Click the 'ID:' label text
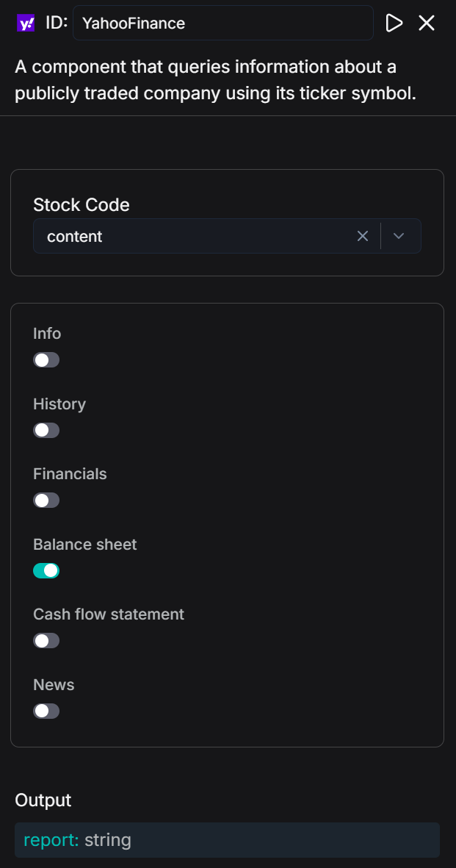 pos(57,24)
